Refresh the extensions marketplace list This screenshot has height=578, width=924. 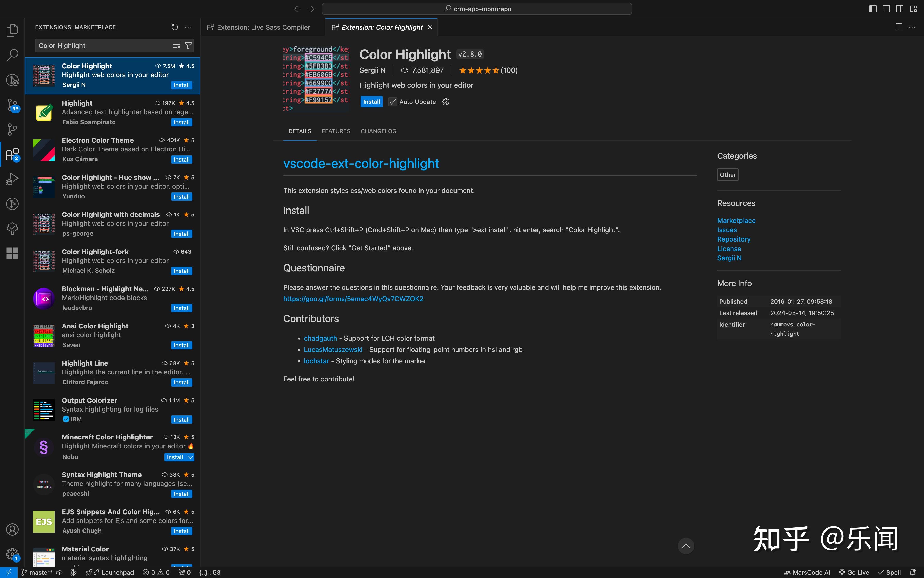pyautogui.click(x=175, y=27)
